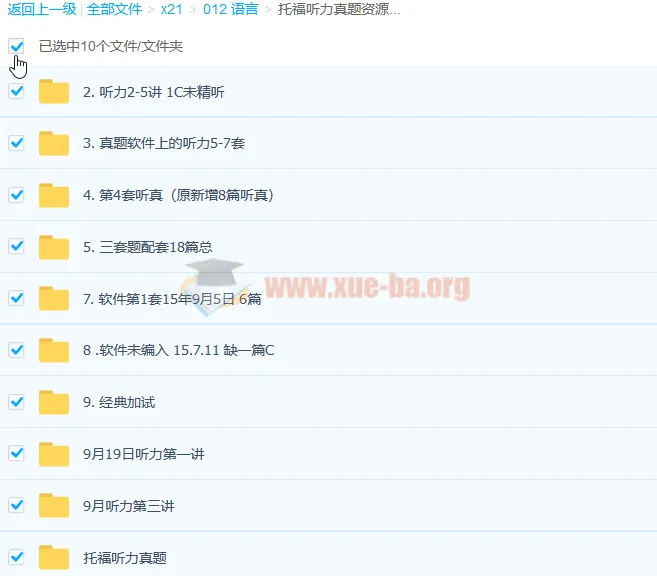
Task: Click folder name 9月听力第三讲
Action: 129,506
